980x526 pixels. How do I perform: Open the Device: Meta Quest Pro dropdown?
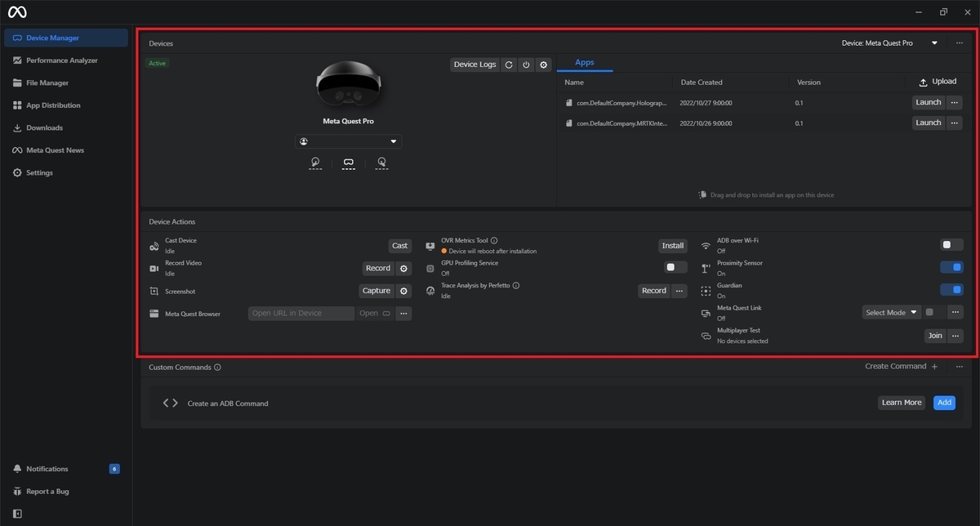[889, 43]
